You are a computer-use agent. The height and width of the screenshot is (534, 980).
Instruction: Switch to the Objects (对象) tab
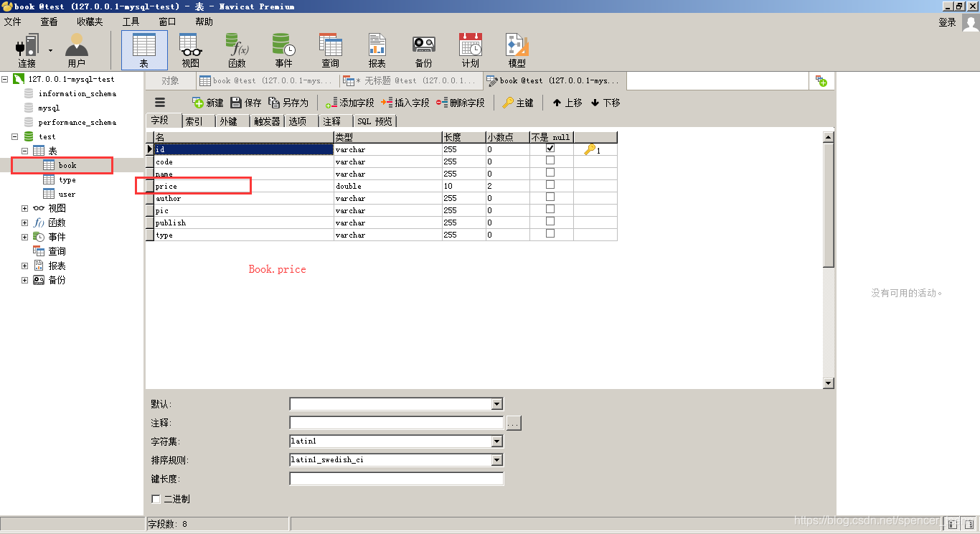[x=170, y=81]
